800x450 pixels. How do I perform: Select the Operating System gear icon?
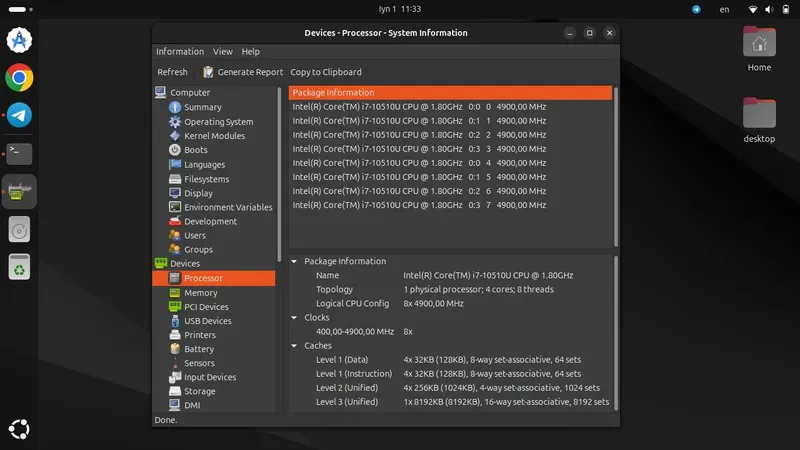tap(174, 121)
